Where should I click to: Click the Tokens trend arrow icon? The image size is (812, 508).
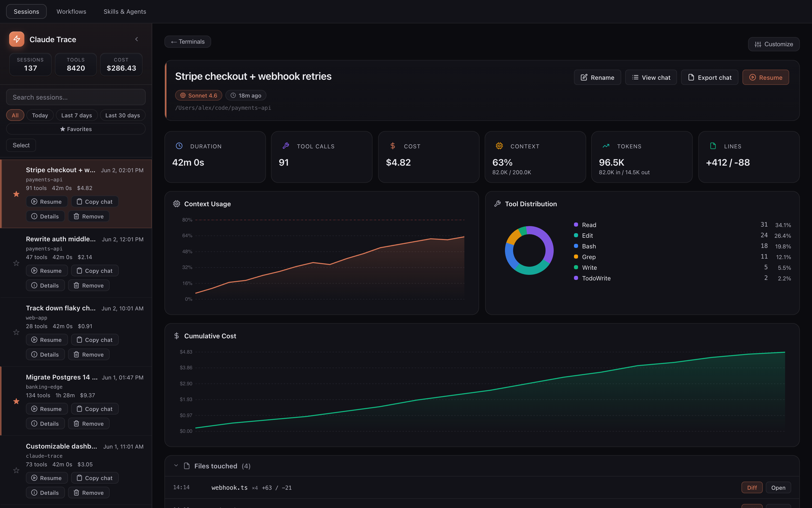pyautogui.click(x=606, y=146)
